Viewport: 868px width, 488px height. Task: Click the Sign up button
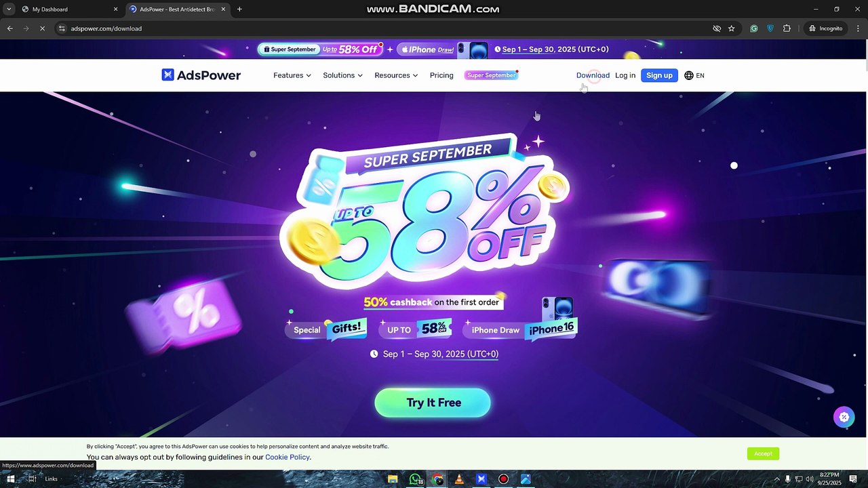(659, 75)
